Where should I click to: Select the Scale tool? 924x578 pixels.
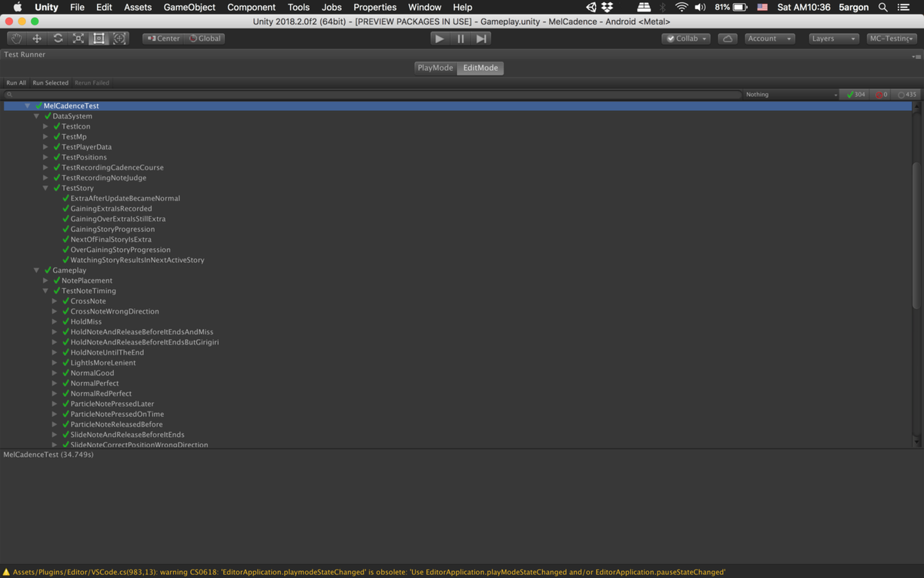[x=79, y=39]
